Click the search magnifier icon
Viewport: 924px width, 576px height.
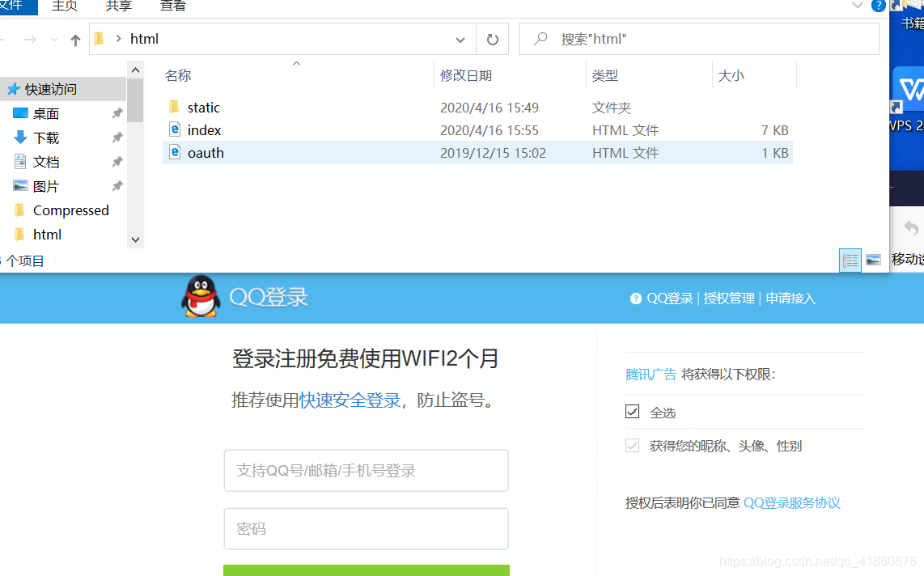[540, 38]
